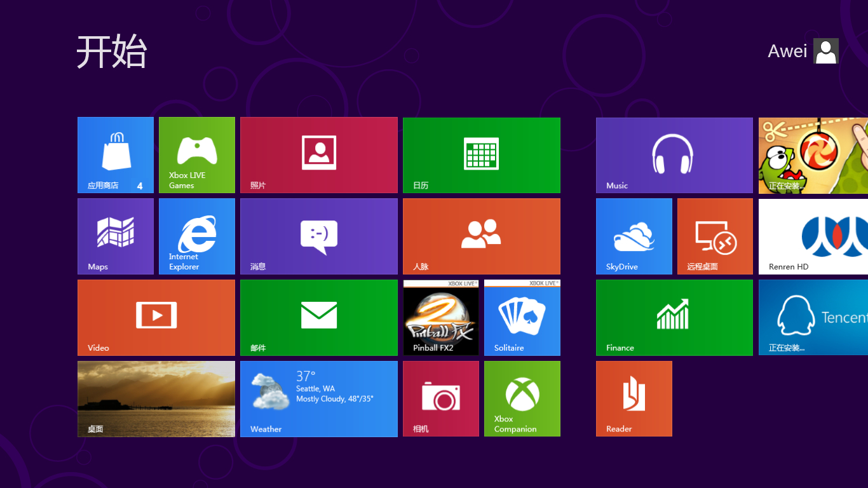Screen dimensions: 868x488
Task: Launch the Xbox Companion tile
Action: pyautogui.click(x=522, y=399)
